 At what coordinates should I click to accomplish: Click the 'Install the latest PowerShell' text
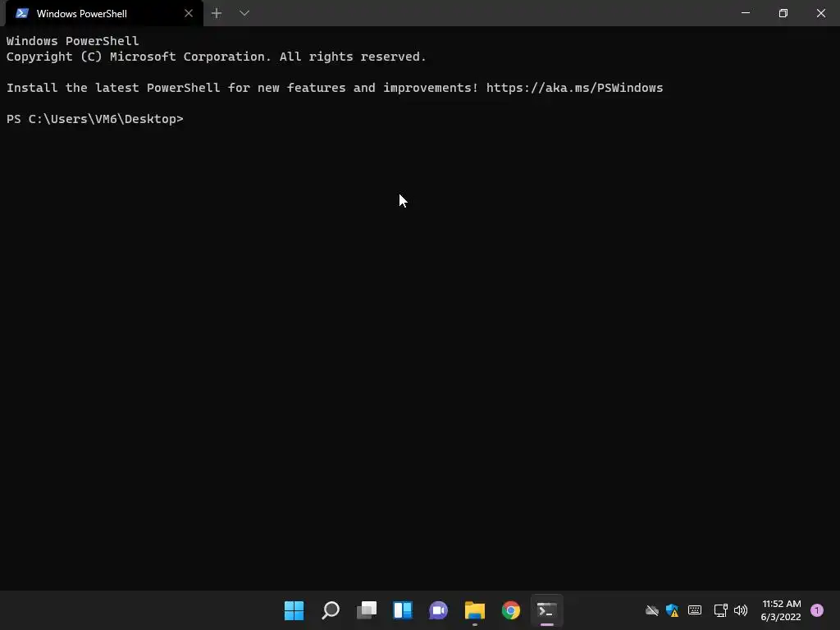pos(113,88)
